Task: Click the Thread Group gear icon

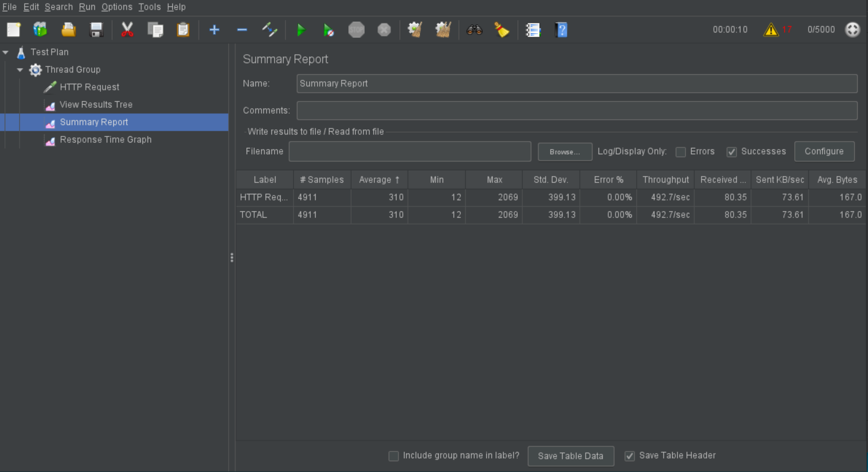Action: coord(35,70)
